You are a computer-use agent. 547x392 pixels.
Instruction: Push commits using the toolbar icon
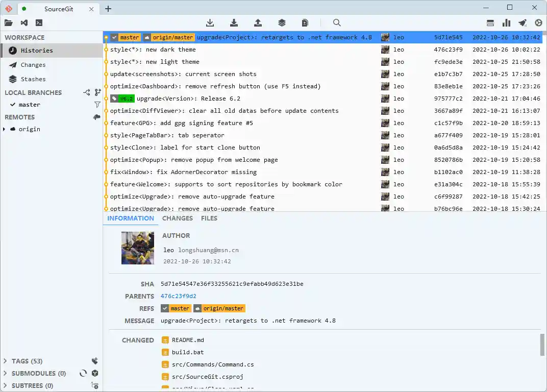coord(258,22)
